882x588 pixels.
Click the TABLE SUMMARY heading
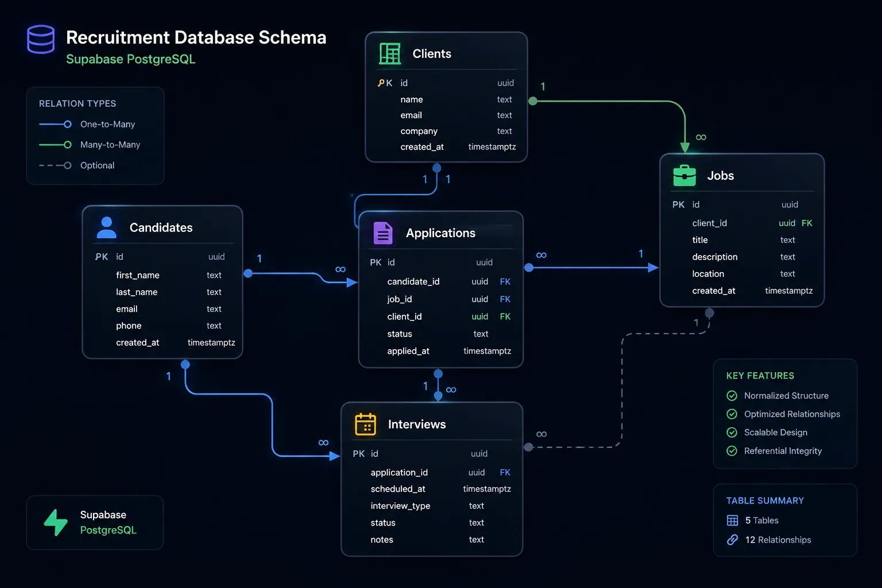(x=765, y=501)
